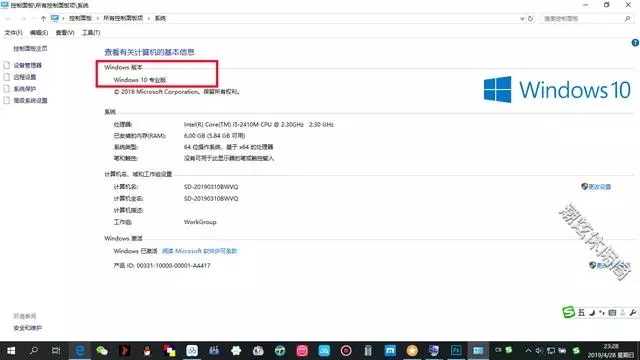This screenshot has width=640, height=360.
Task: Open 系统保护 in the sidebar
Action: tap(24, 89)
